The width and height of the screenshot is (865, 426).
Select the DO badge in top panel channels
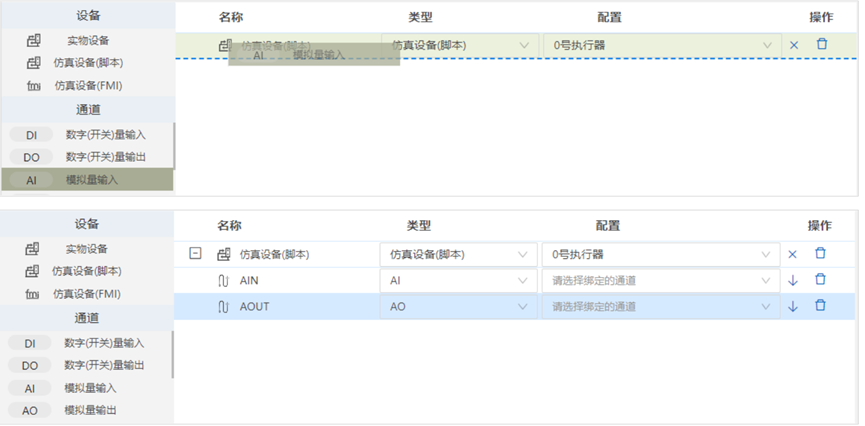pyautogui.click(x=31, y=157)
